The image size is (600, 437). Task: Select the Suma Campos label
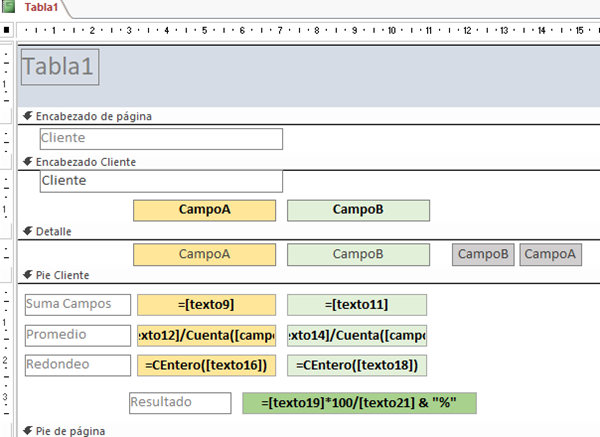[x=78, y=305]
